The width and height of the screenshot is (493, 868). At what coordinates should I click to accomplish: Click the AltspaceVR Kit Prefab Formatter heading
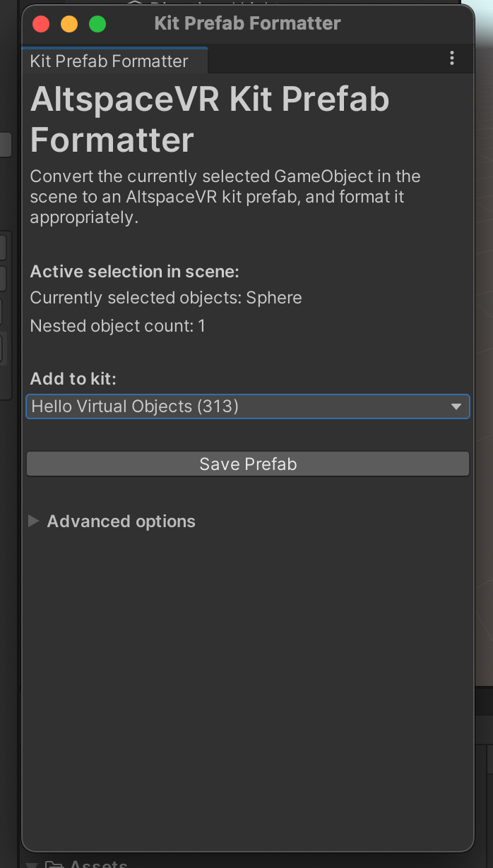(x=210, y=119)
